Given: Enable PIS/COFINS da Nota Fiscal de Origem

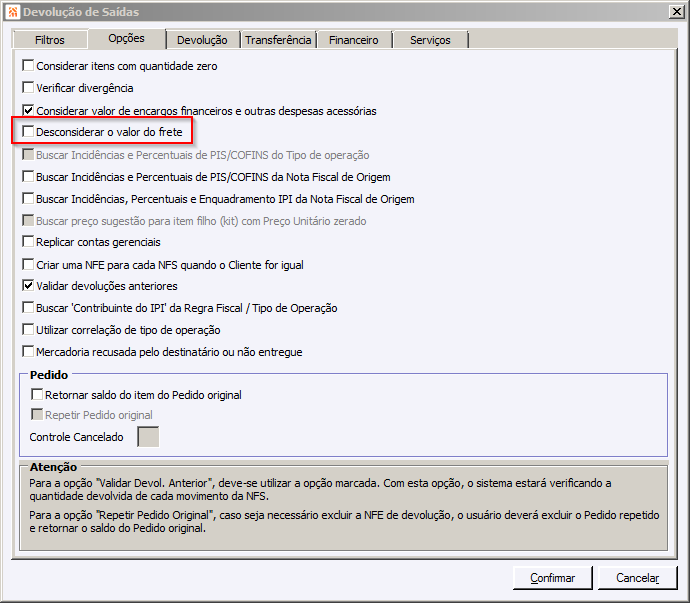Looking at the screenshot, I should [28, 176].
